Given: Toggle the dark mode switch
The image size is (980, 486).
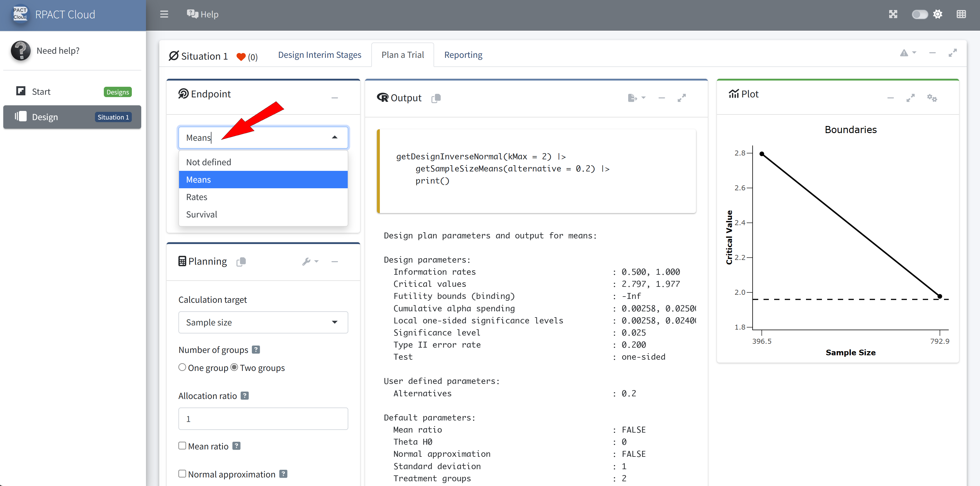Looking at the screenshot, I should point(919,14).
